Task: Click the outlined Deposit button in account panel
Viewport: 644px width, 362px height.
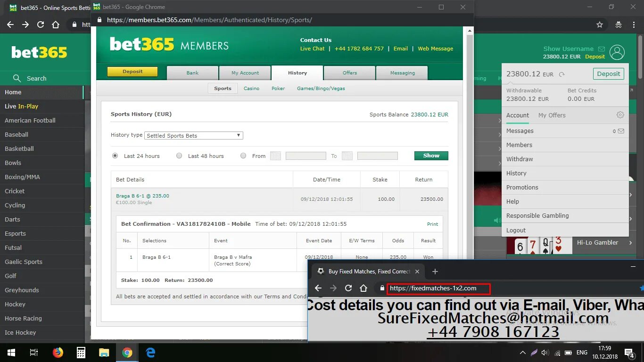Action: click(608, 74)
